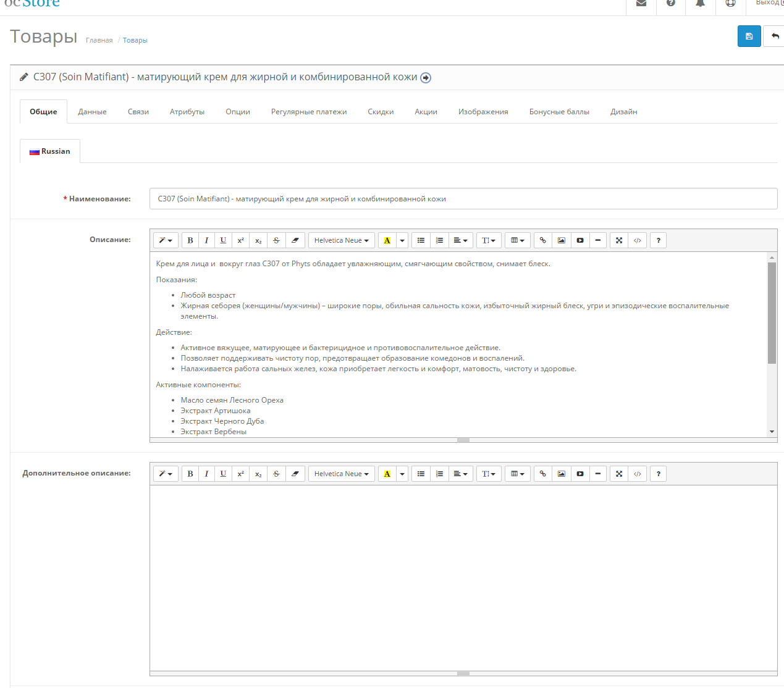The image size is (784, 688).
Task: Click the back arrow button at top right
Action: pyautogui.click(x=774, y=36)
